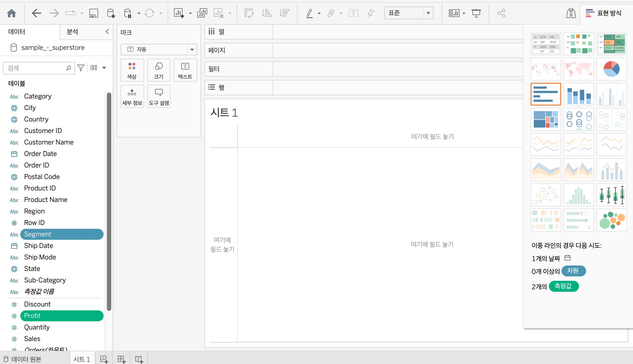
Task: Click the Tooltip (도구 설명) mark button
Action: coord(159,96)
